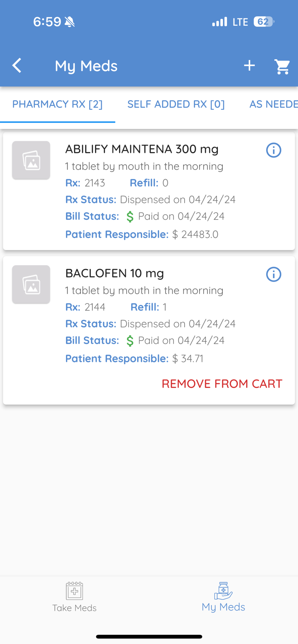Viewport: 298px width, 644px height.
Task: Switch to Pharmacy RX [2] tab
Action: [57, 104]
